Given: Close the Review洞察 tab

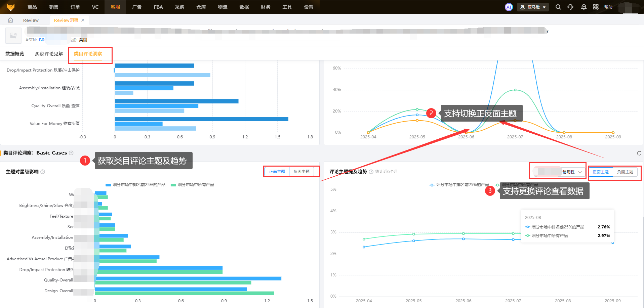Looking at the screenshot, I should [x=83, y=20].
